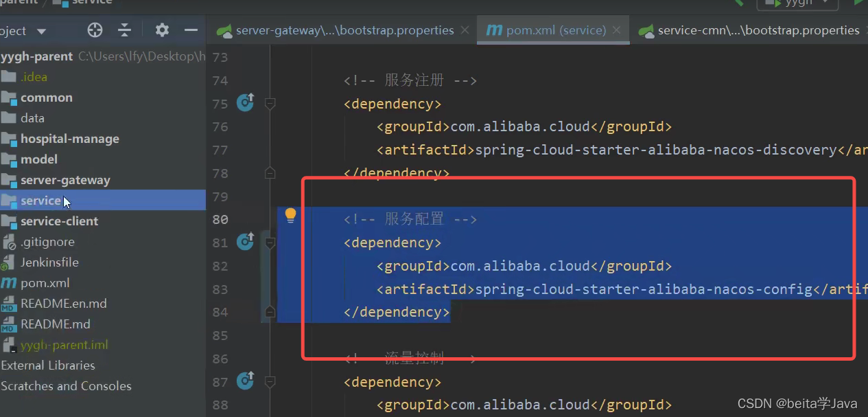Hide the Project tool window
This screenshot has height=417, width=868.
(x=191, y=30)
